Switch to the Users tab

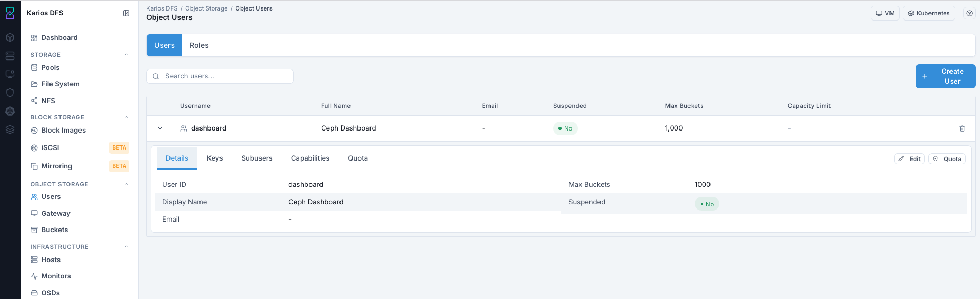164,45
